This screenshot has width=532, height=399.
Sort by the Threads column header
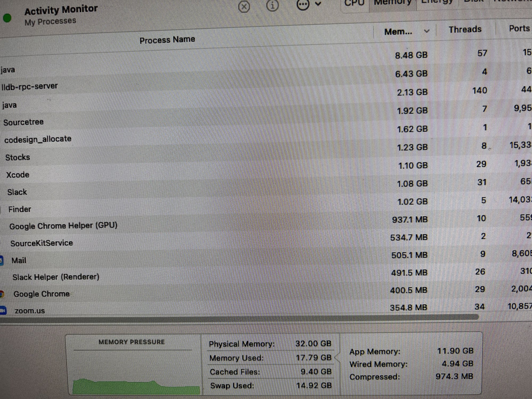pyautogui.click(x=465, y=29)
